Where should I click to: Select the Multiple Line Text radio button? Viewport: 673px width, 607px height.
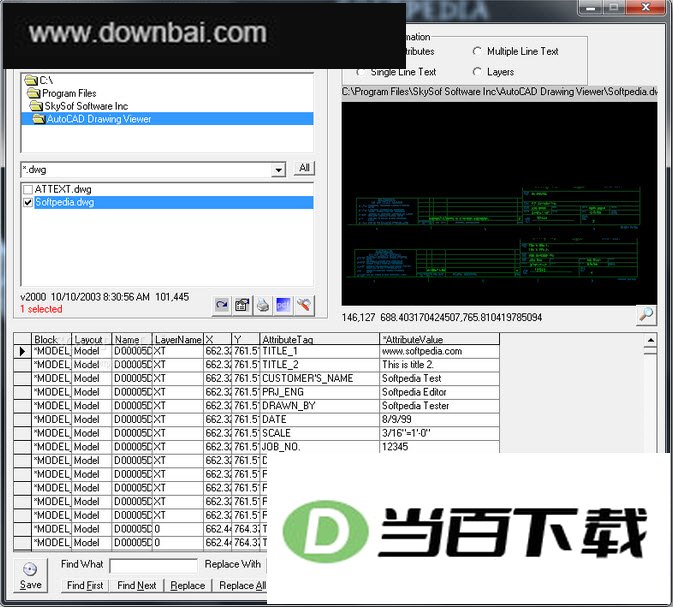477,51
